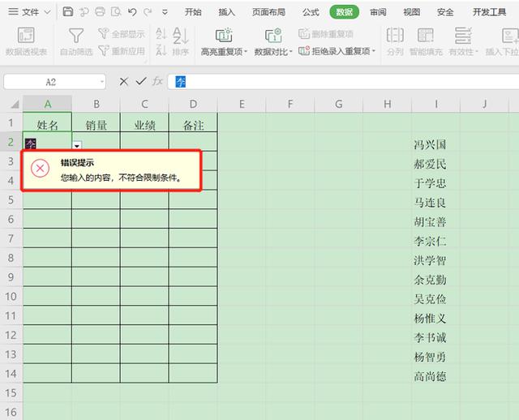Select column A header
This screenshot has height=420, width=519.
pyautogui.click(x=47, y=104)
